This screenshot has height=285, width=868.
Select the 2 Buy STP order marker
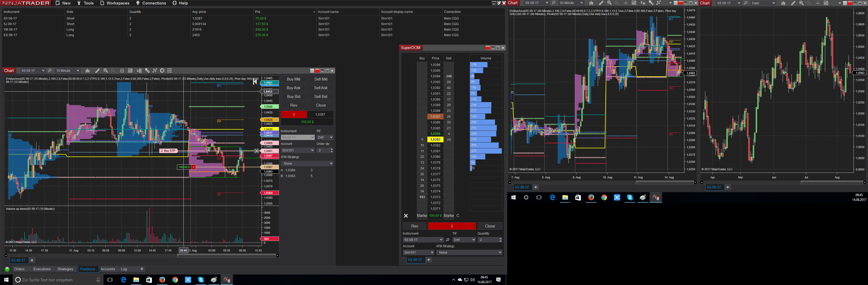pos(168,151)
